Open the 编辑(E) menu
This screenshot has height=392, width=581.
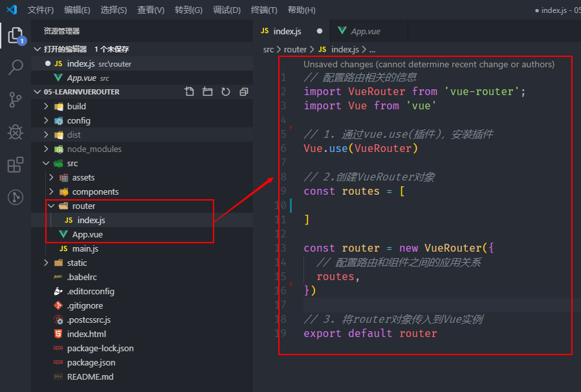pyautogui.click(x=77, y=10)
